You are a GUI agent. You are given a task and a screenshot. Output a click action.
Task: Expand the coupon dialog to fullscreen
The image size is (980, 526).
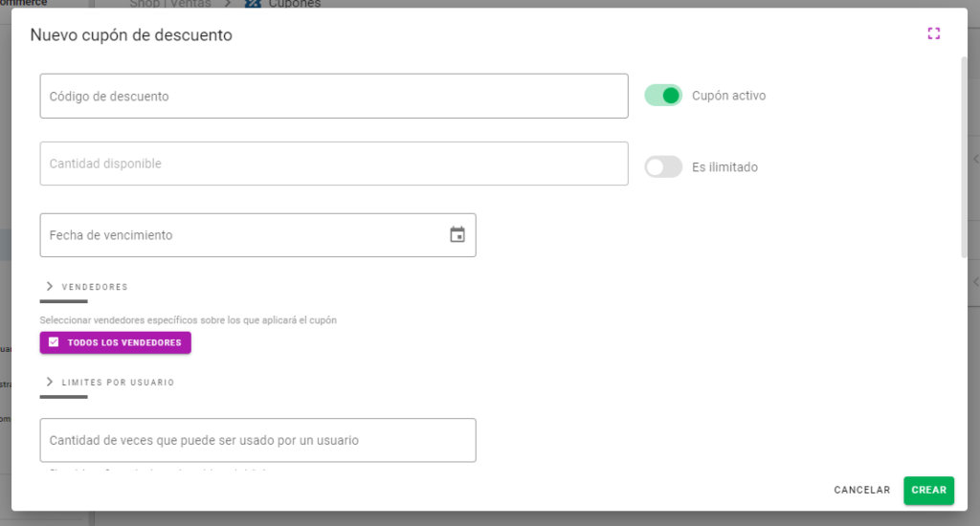point(933,33)
